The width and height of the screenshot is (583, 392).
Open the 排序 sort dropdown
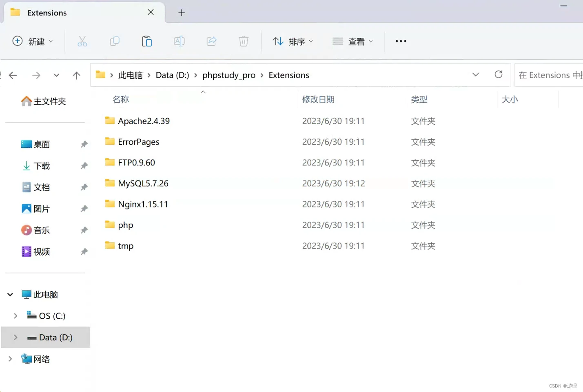coord(293,41)
